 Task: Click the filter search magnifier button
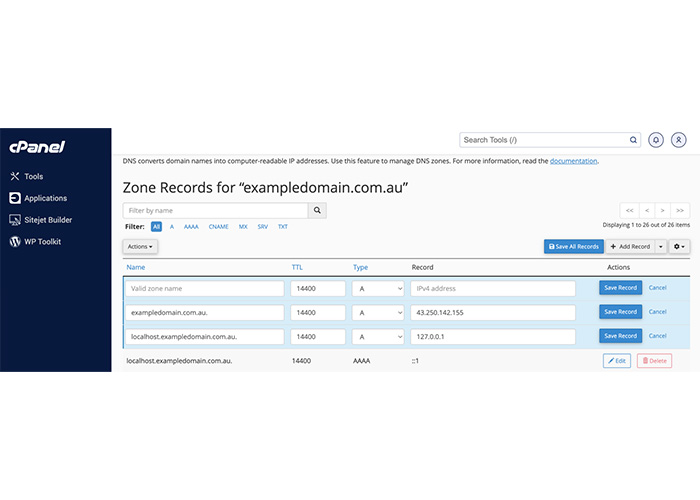tap(317, 211)
